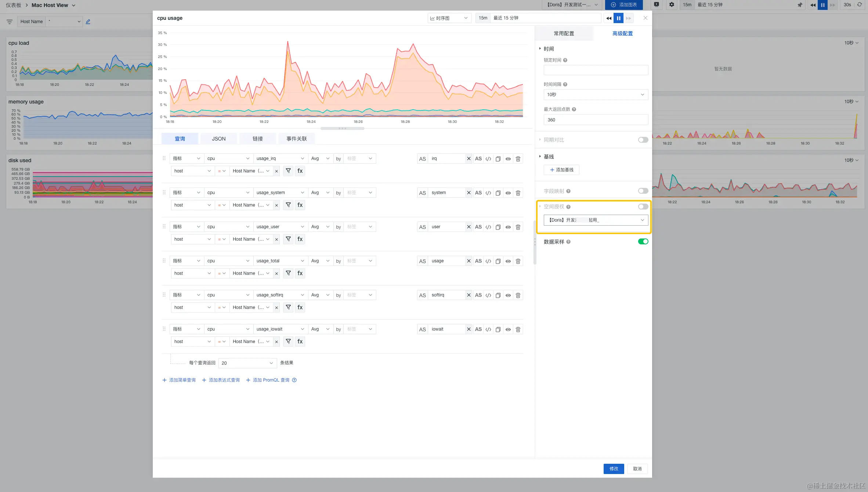Switch to 常用配置 tab
The height and width of the screenshot is (492, 868).
(564, 33)
